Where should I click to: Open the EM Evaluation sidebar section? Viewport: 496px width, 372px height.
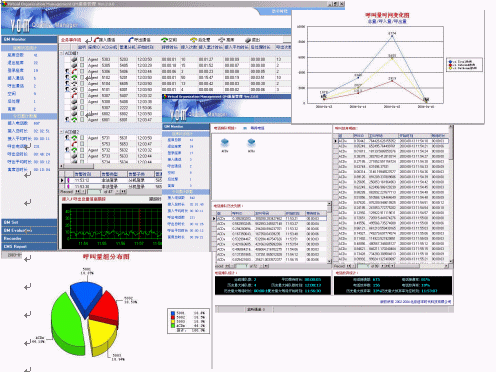click(29, 230)
